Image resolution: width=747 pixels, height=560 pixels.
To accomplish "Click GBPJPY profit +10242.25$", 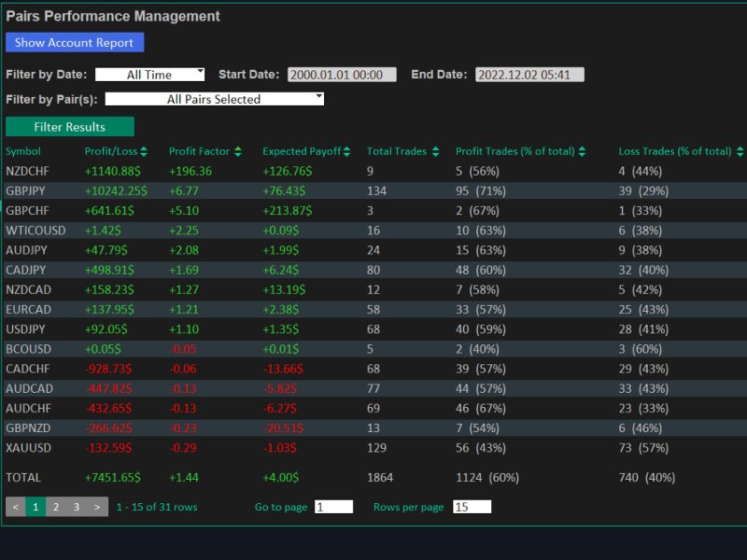I will tap(116, 191).
